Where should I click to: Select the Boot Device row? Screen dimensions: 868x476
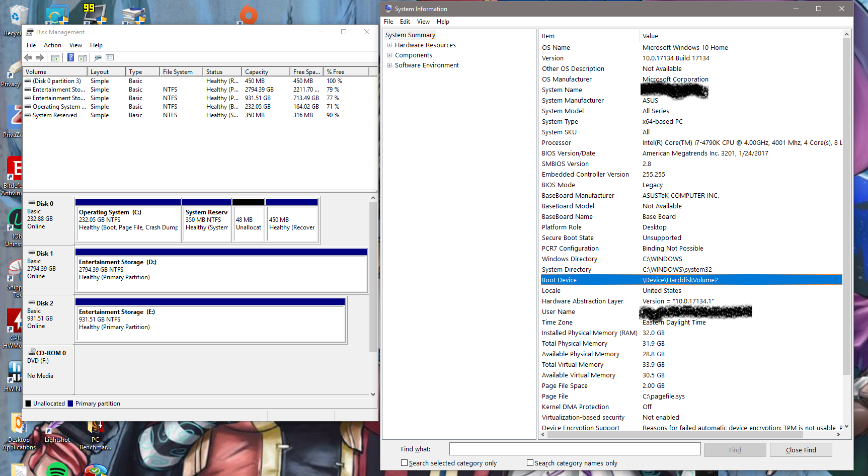point(691,280)
